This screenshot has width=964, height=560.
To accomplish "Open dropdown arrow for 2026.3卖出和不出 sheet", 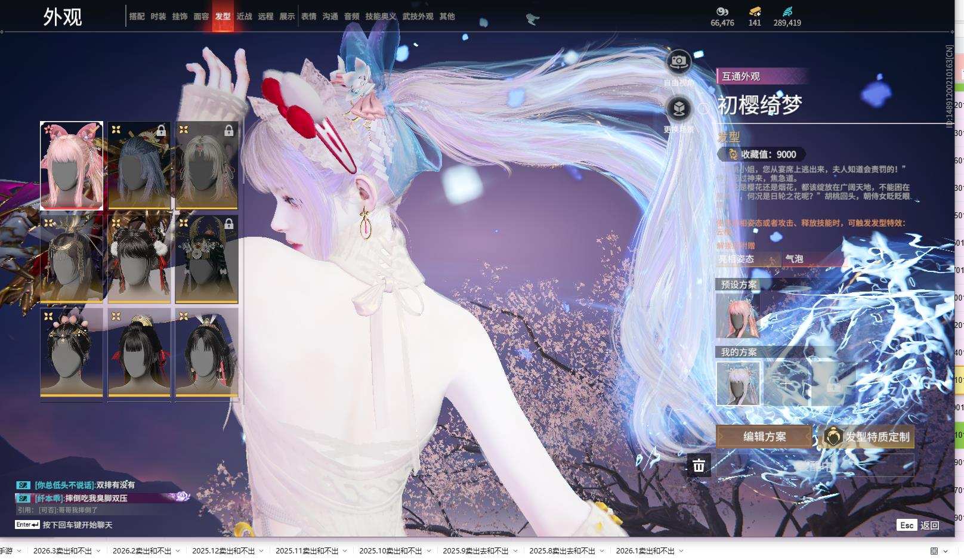I will click(98, 551).
